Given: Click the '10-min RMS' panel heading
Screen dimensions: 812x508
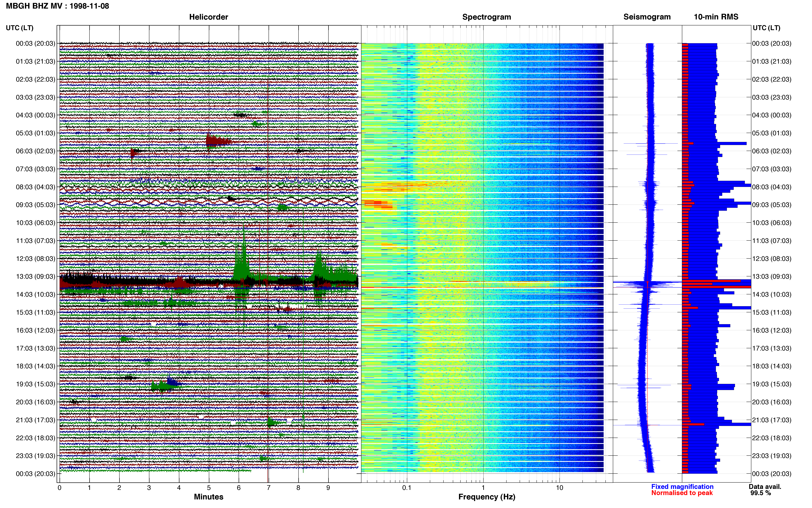Looking at the screenshot, I should pyautogui.click(x=716, y=17).
